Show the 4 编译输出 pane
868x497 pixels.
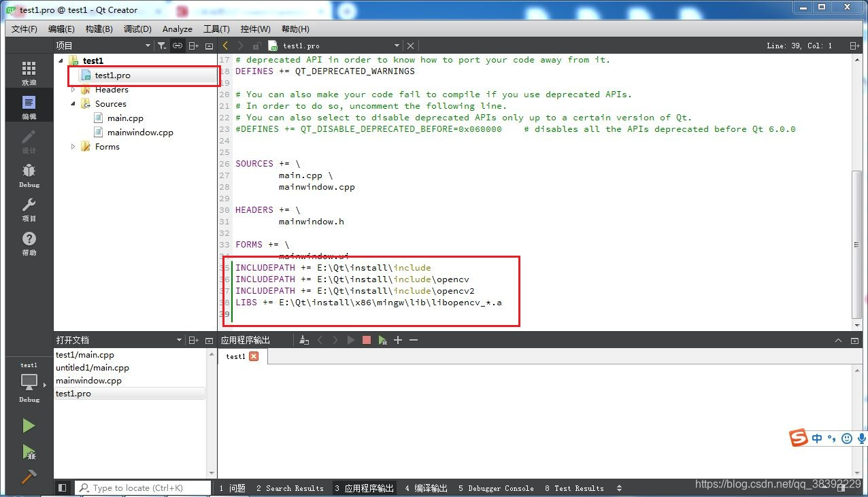tap(426, 487)
